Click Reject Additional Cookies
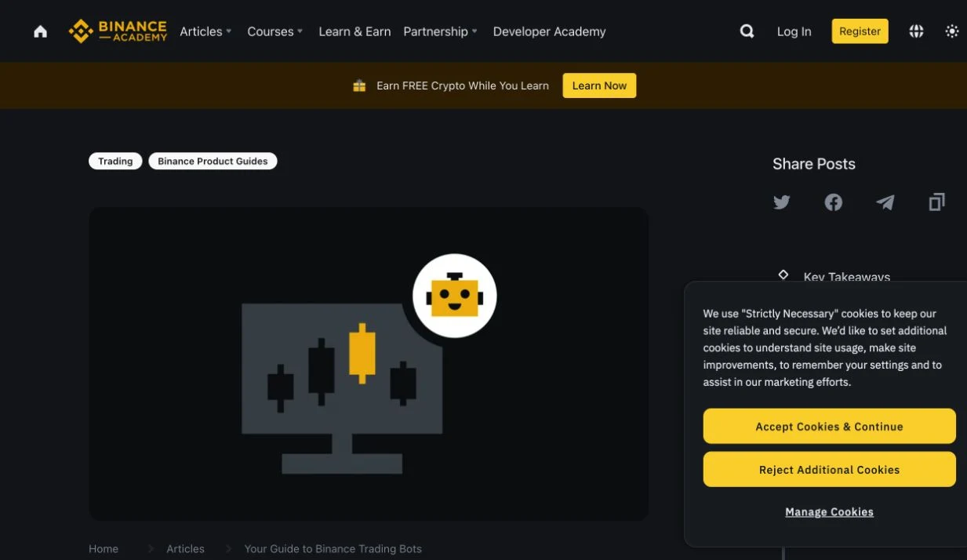The width and height of the screenshot is (967, 560). 829,469
